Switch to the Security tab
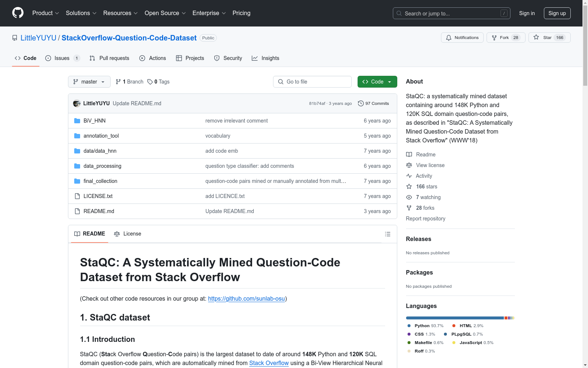The width and height of the screenshot is (588, 368). 228,58
